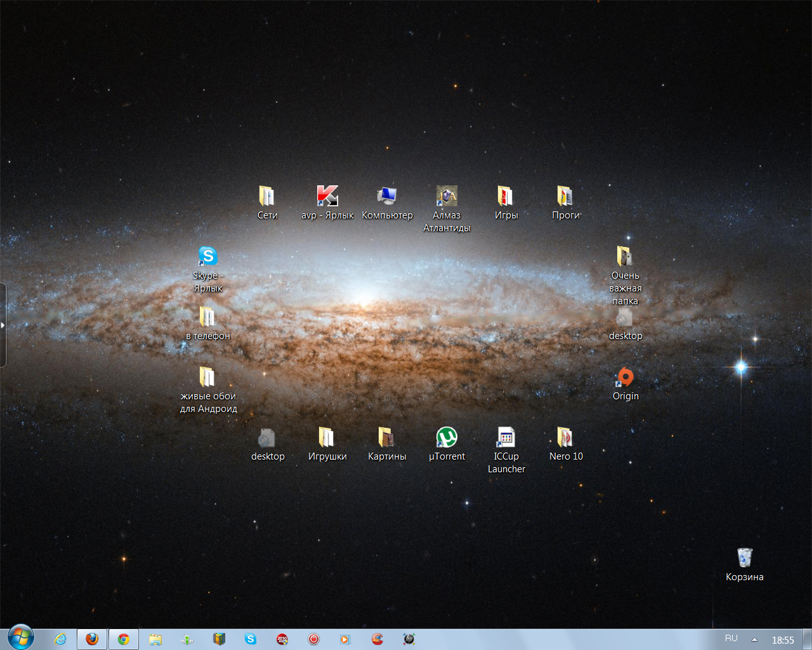The width and height of the screenshot is (812, 650).
Task: Select the Игры folder
Action: 506,196
